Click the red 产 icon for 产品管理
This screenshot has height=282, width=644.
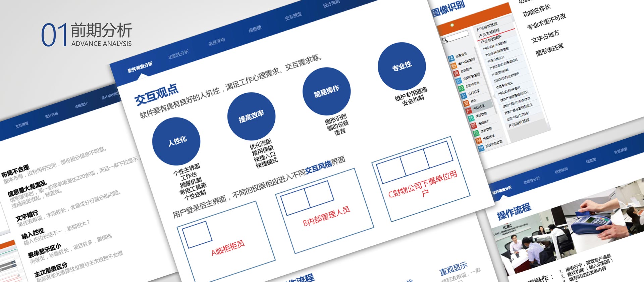[x=469, y=110]
